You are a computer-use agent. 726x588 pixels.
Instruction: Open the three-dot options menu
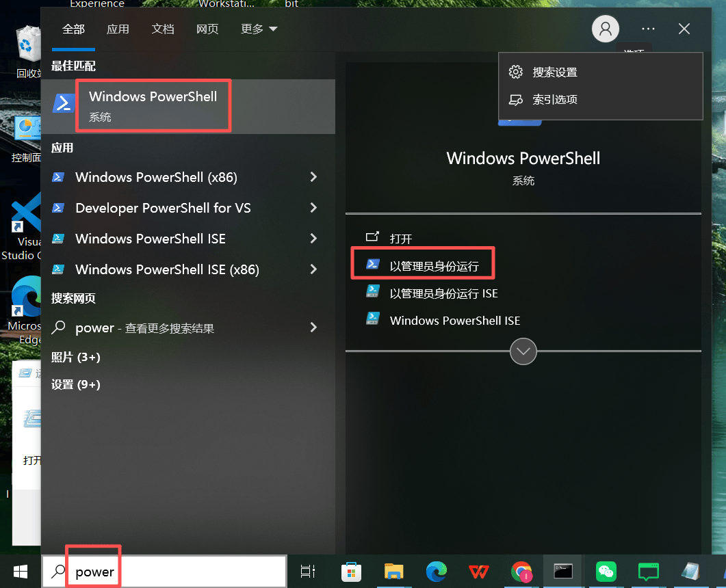click(x=648, y=29)
